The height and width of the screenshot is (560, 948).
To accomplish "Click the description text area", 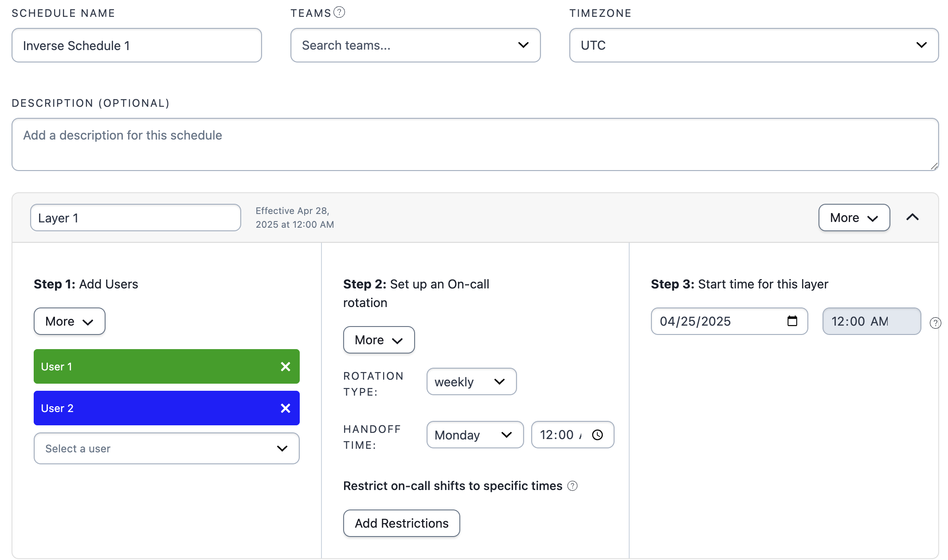I will [x=474, y=144].
